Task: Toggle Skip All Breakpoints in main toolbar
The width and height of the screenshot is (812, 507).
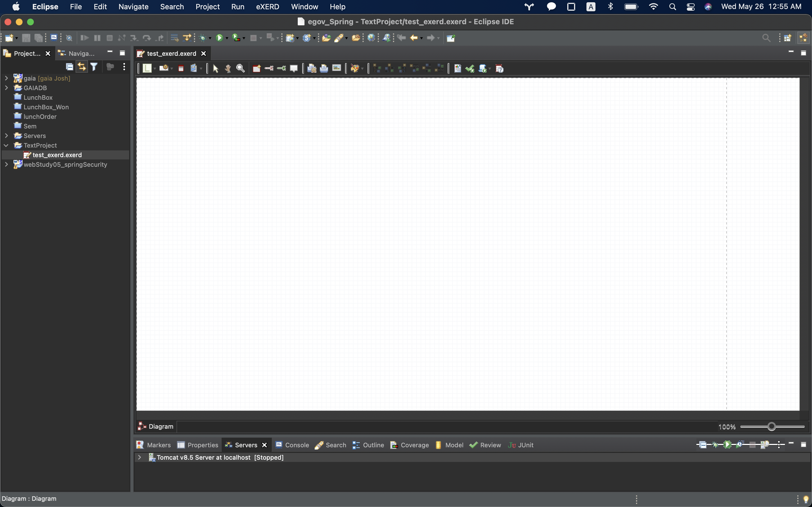Action: (x=69, y=38)
